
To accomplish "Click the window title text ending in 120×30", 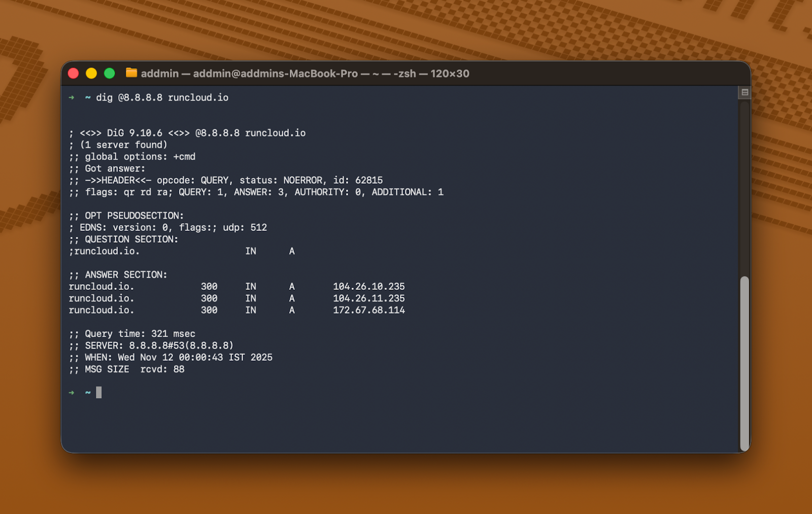I will point(304,74).
